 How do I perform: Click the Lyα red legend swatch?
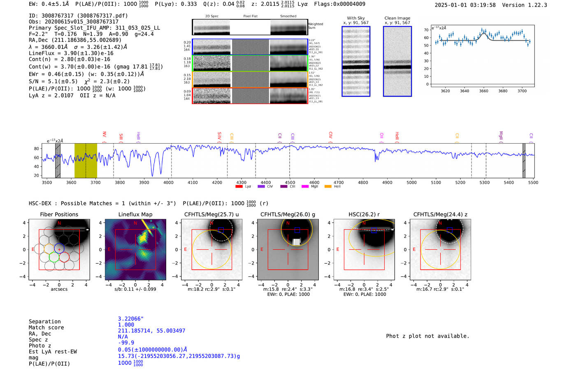pyautogui.click(x=239, y=186)
